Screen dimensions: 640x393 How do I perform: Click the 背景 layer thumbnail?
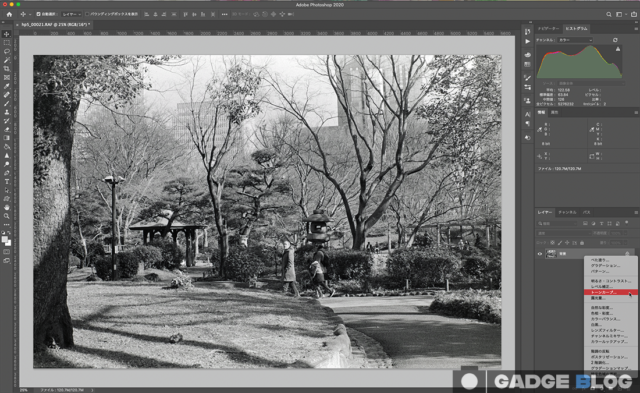(x=551, y=254)
